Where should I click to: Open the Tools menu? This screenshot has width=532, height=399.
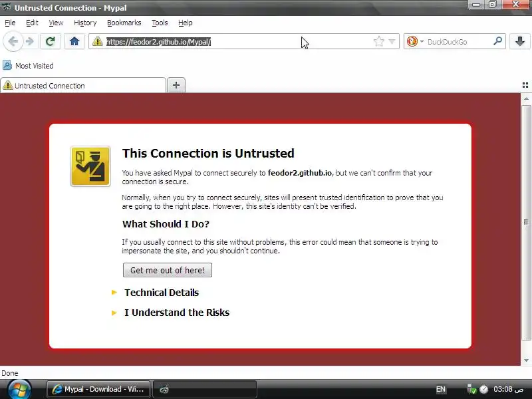(x=160, y=23)
